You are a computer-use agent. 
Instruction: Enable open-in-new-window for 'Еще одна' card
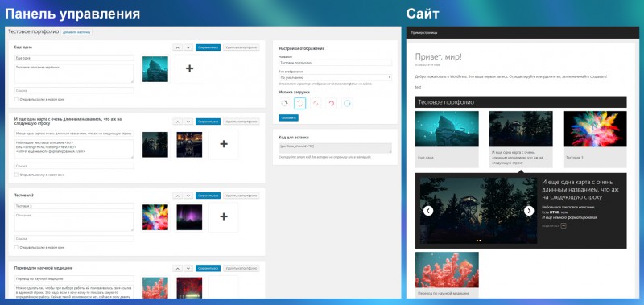[x=16, y=99]
